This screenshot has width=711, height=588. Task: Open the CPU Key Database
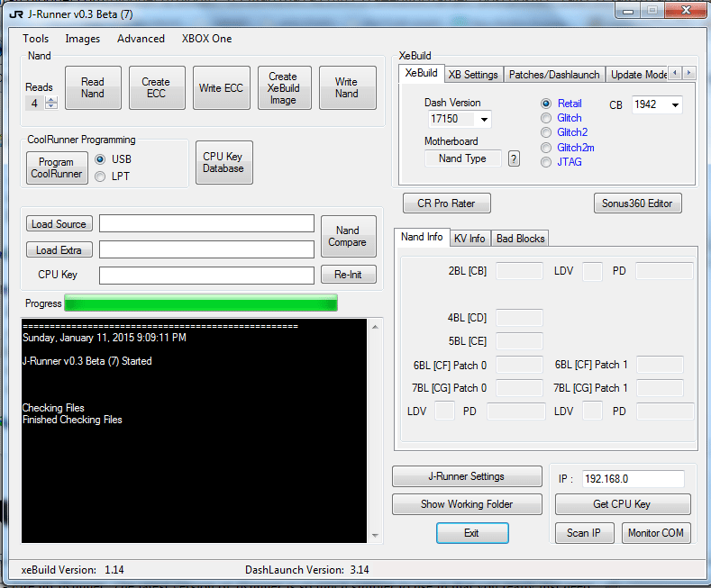224,163
